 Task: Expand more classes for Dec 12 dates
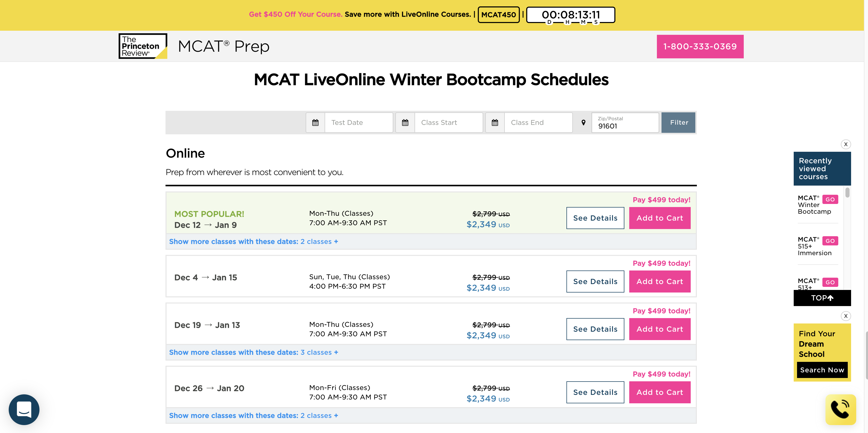pos(253,242)
